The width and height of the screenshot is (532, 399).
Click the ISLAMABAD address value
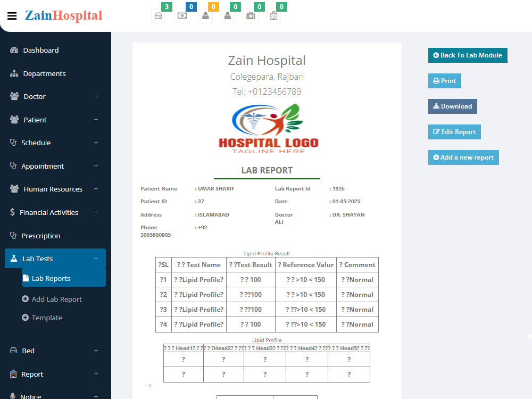(213, 215)
